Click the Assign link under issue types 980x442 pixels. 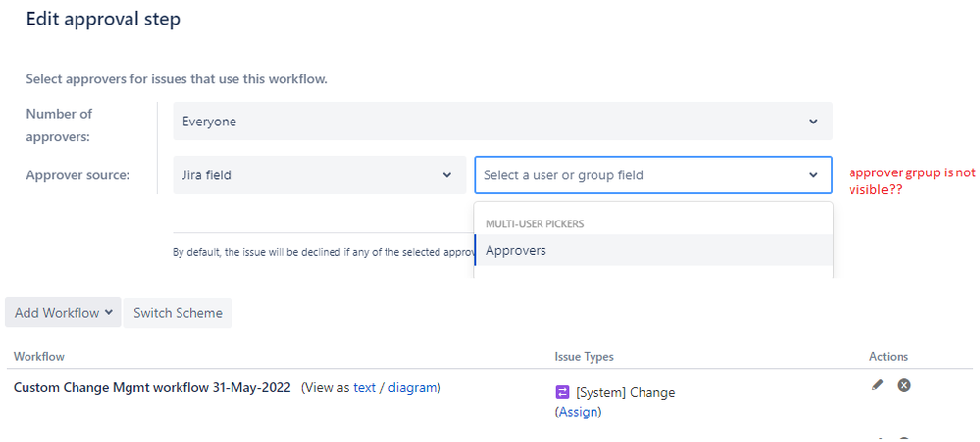(578, 412)
